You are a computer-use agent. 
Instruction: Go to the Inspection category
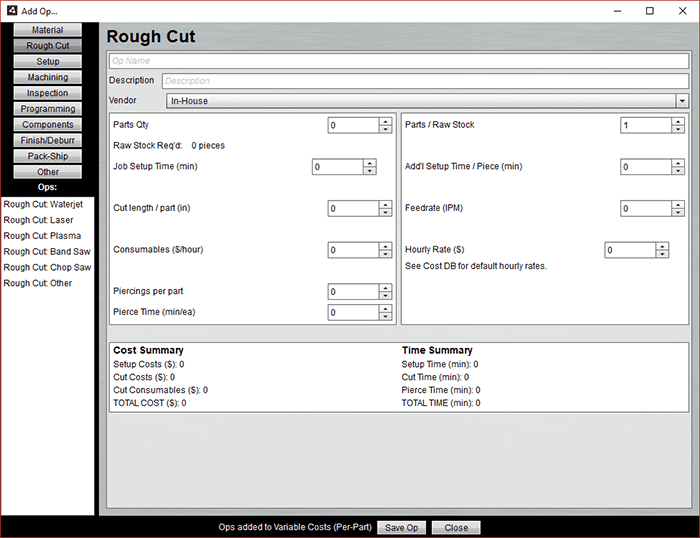(x=48, y=93)
